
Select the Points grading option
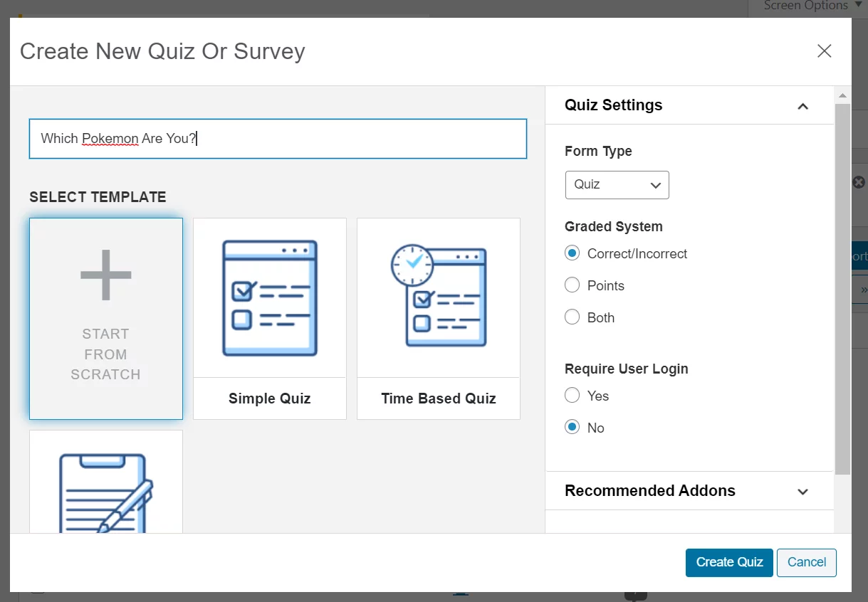pyautogui.click(x=572, y=285)
